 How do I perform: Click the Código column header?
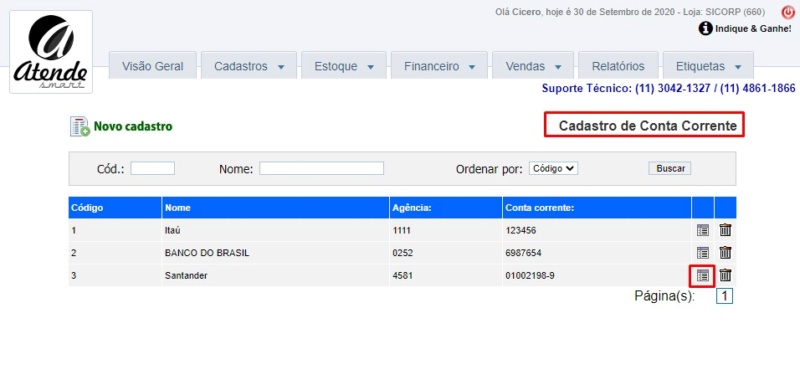tap(115, 208)
